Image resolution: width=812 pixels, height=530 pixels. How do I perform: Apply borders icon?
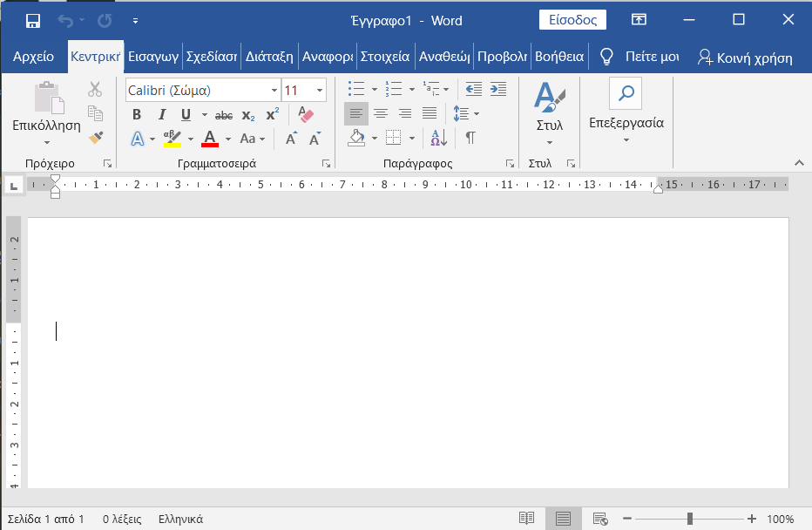click(394, 138)
